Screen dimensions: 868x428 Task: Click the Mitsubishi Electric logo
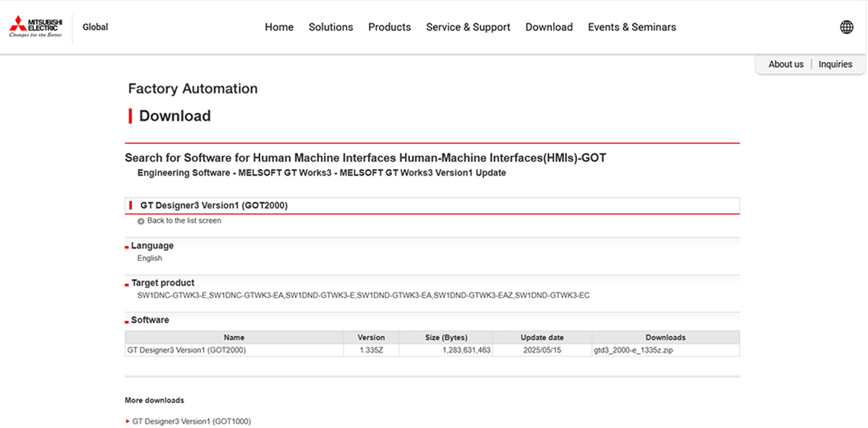pyautogui.click(x=36, y=27)
